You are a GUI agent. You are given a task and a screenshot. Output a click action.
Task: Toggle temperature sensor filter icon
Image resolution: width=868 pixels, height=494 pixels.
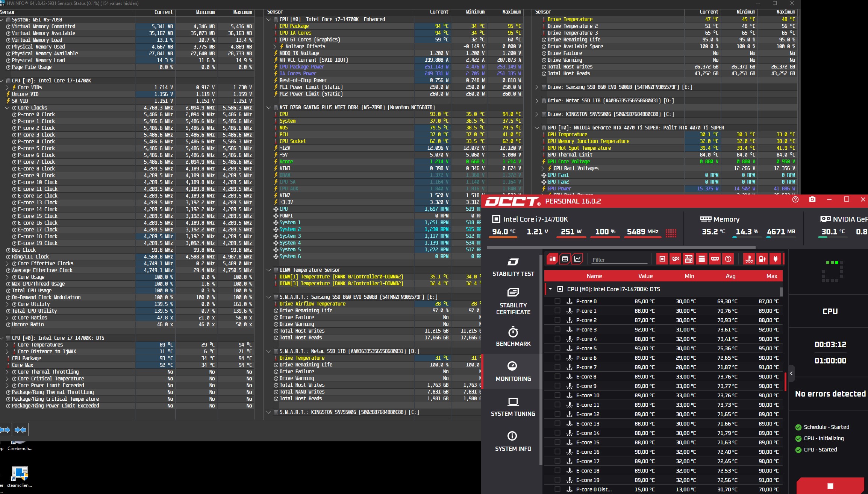(x=749, y=259)
